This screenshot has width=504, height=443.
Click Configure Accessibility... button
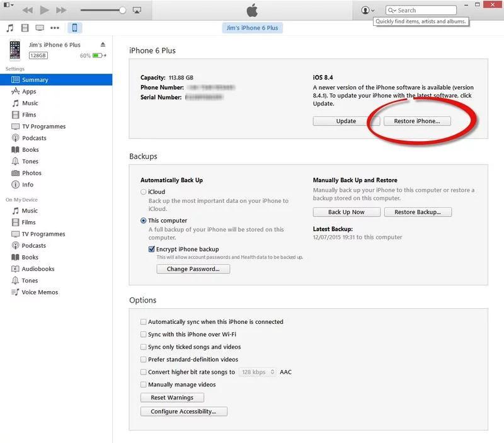(183, 411)
